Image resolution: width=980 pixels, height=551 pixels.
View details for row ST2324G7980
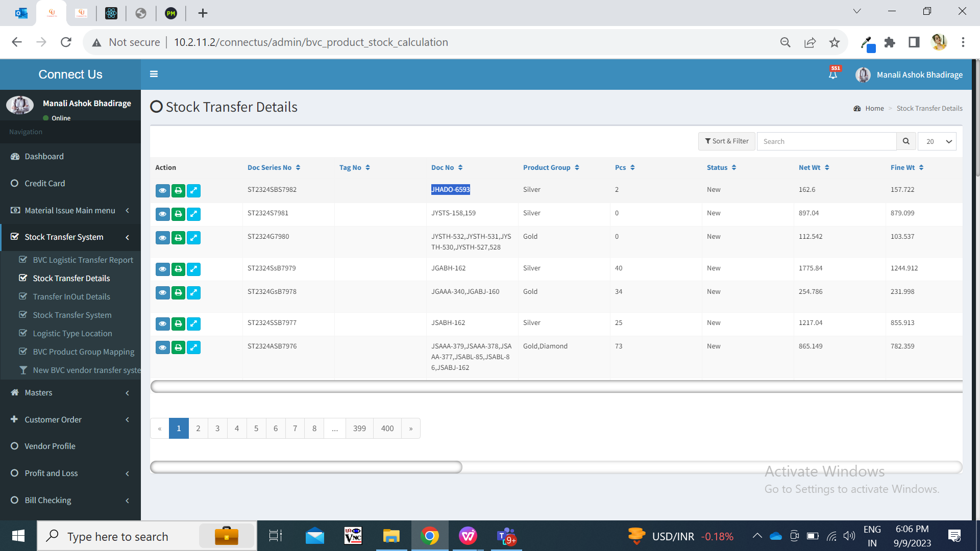click(162, 238)
